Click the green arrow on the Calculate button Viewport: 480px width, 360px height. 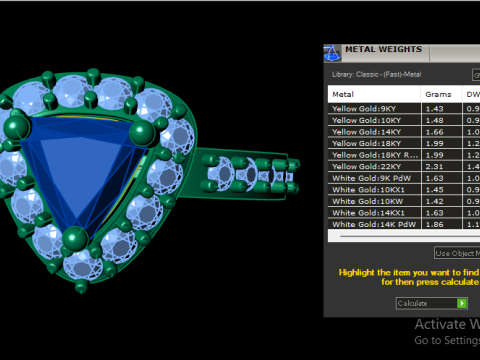tap(462, 303)
